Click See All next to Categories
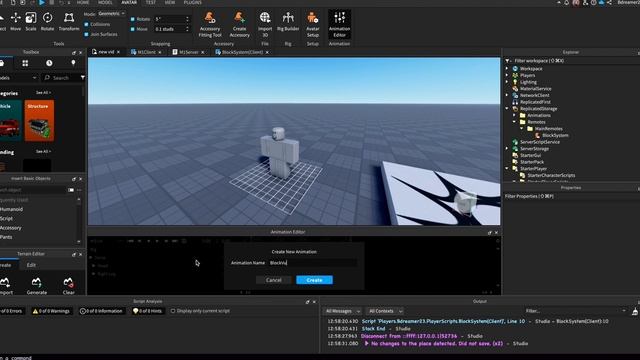 click(42, 93)
